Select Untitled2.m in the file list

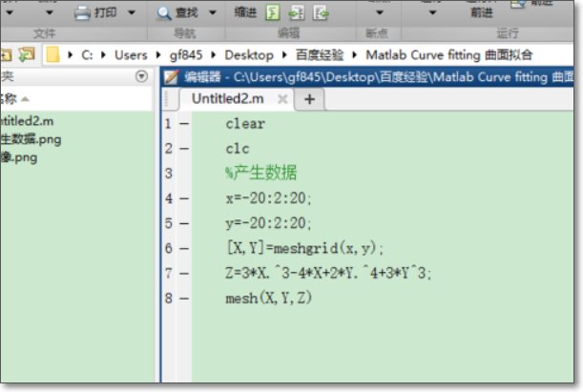[27, 121]
